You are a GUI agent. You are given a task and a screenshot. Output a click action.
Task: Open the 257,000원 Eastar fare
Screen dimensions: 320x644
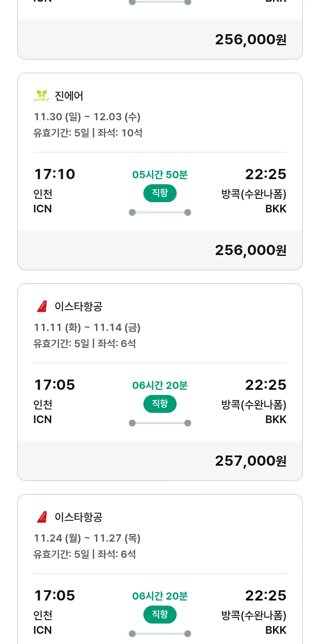[x=250, y=461]
